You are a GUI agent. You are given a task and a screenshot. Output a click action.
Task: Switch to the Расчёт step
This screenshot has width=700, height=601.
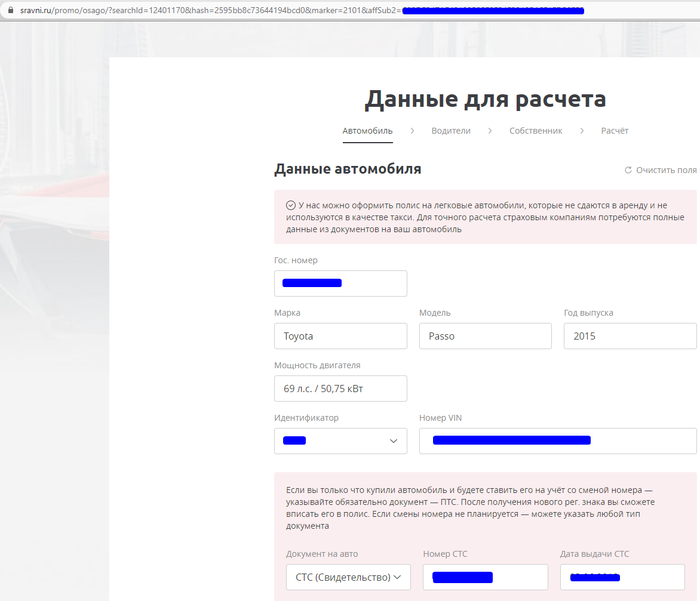(614, 131)
